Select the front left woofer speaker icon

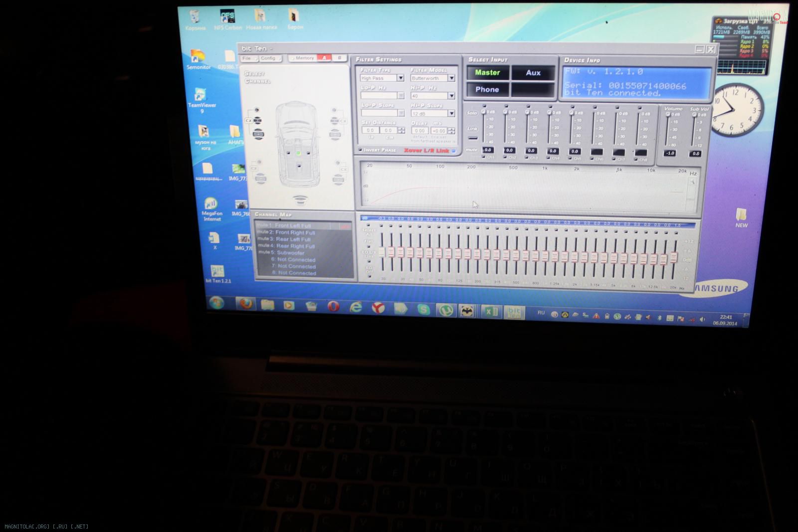point(258,134)
